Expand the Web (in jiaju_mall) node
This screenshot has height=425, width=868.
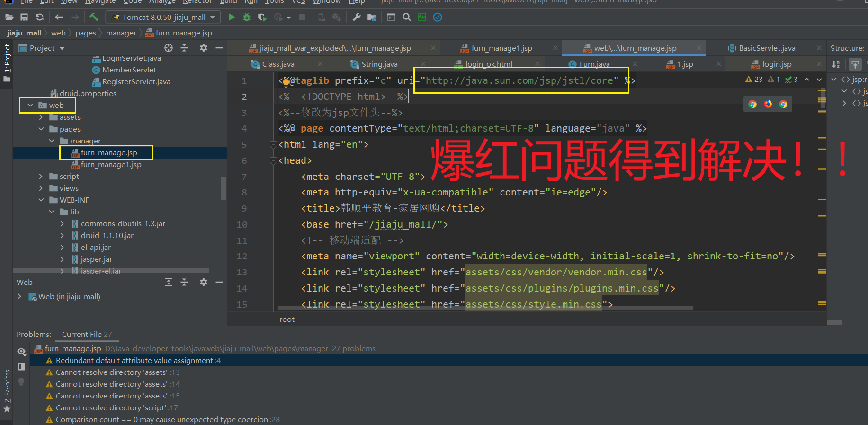pos(19,296)
